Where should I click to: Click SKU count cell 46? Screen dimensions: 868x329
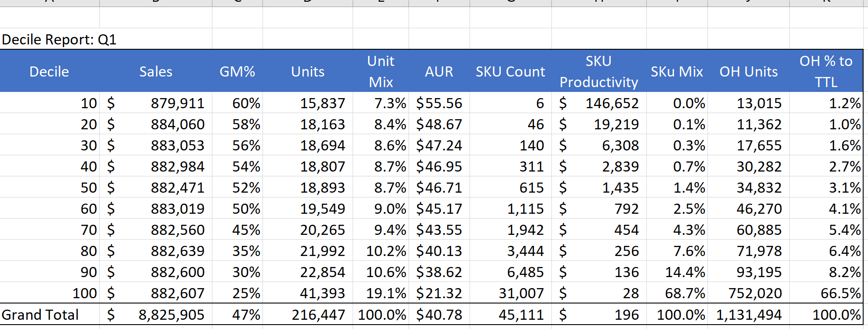click(x=511, y=124)
